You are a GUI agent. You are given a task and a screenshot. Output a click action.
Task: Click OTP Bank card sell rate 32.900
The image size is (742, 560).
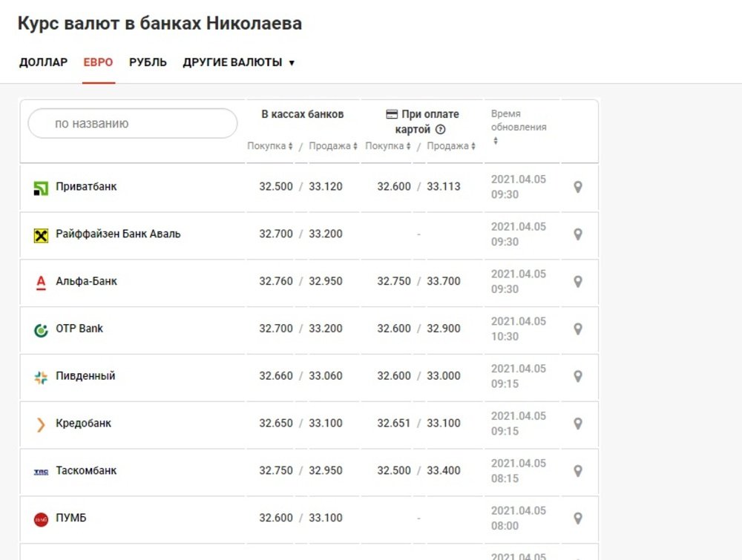[x=444, y=329]
